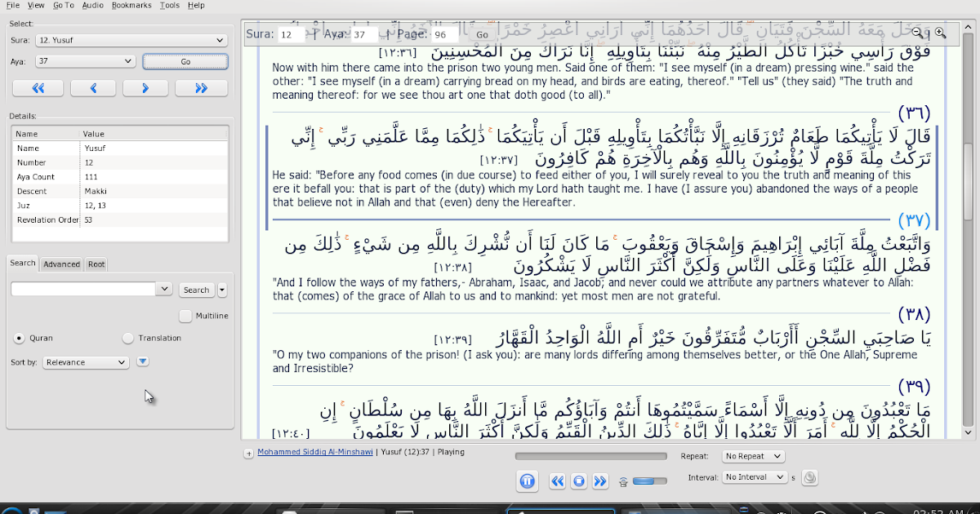980x514 pixels.
Task: Open the Sura dropdown showing 12. Yusuf
Action: [131, 40]
